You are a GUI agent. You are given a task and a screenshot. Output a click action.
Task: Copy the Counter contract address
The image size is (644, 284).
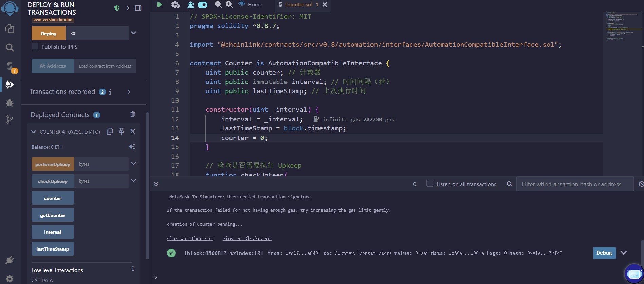tap(110, 131)
